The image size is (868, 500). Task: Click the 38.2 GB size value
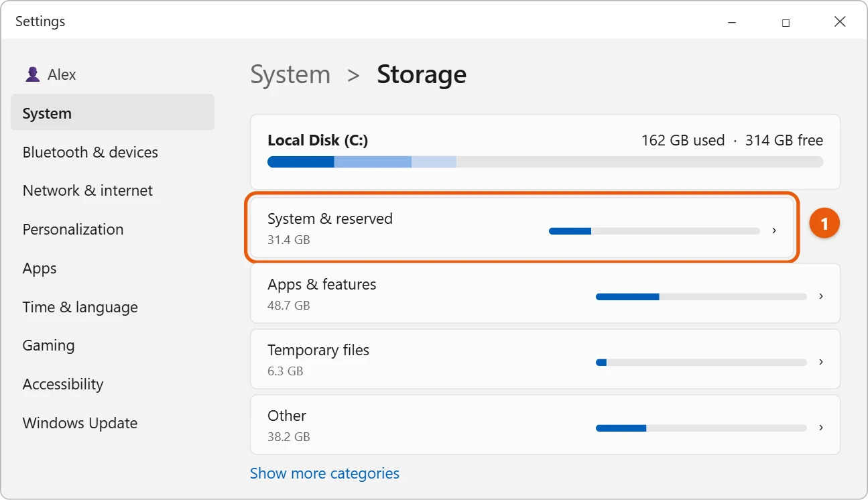tap(289, 436)
